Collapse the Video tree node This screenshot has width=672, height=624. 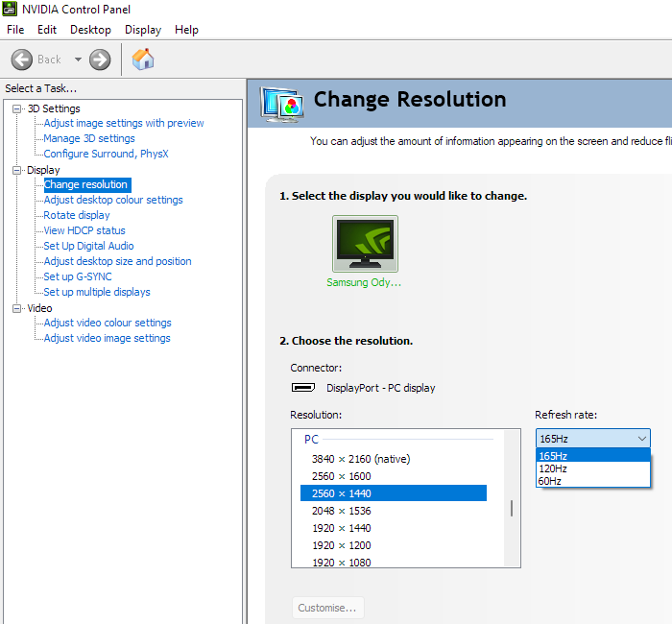click(x=16, y=308)
